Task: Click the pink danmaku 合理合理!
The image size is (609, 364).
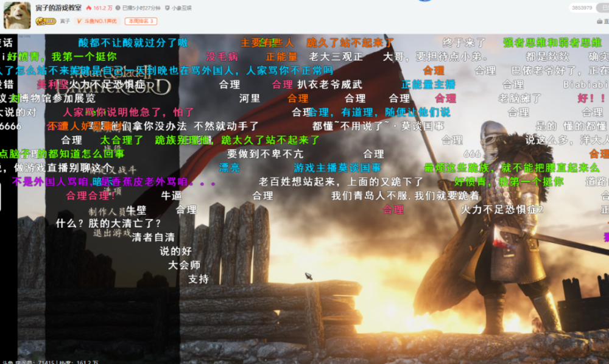Action: pos(91,195)
